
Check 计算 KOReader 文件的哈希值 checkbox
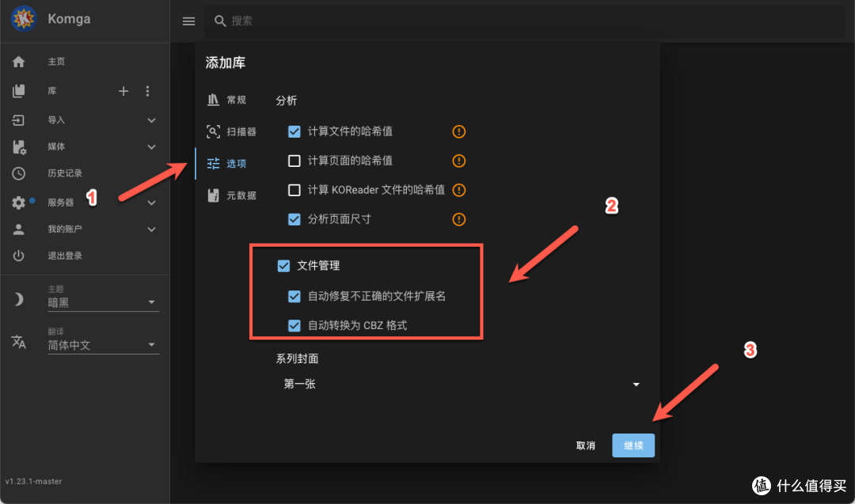point(294,190)
